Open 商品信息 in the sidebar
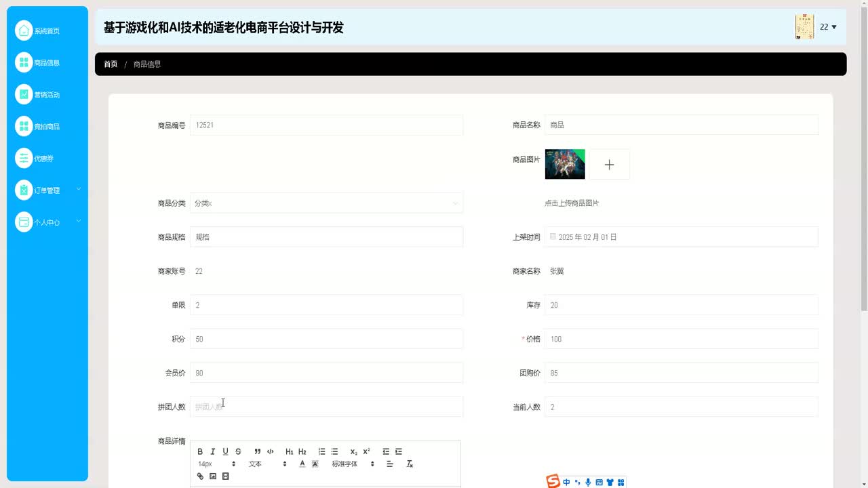This screenshot has width=868, height=488. [x=47, y=62]
